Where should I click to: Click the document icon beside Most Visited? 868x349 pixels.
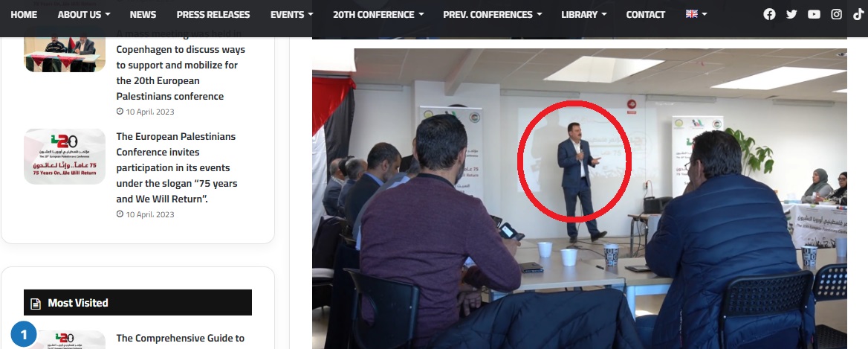pyautogui.click(x=36, y=303)
